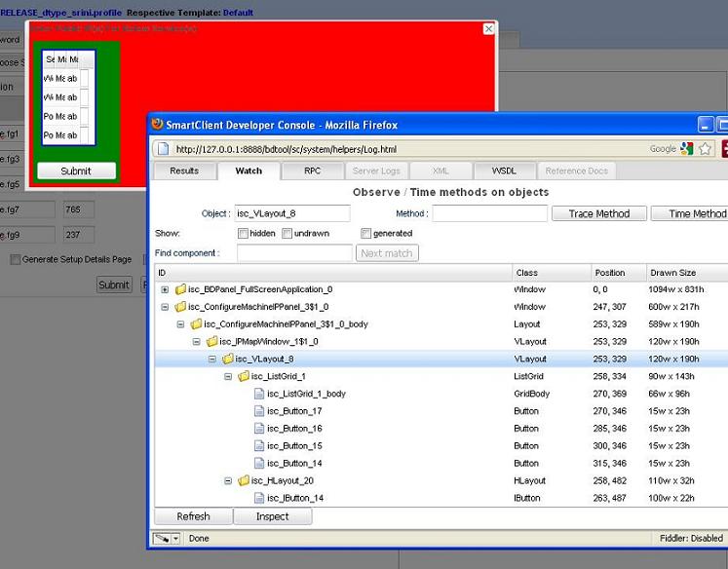Click the folder icon of isc_BDPanel_FullScreenApplication_0
The width and height of the screenshot is (728, 569).
(x=180, y=289)
